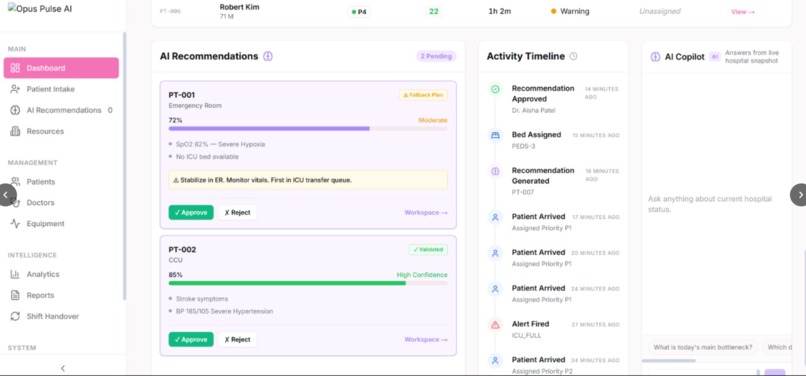The height and width of the screenshot is (376, 806).
Task: Click person icon for 20 minutes ago arrival
Action: click(x=495, y=253)
